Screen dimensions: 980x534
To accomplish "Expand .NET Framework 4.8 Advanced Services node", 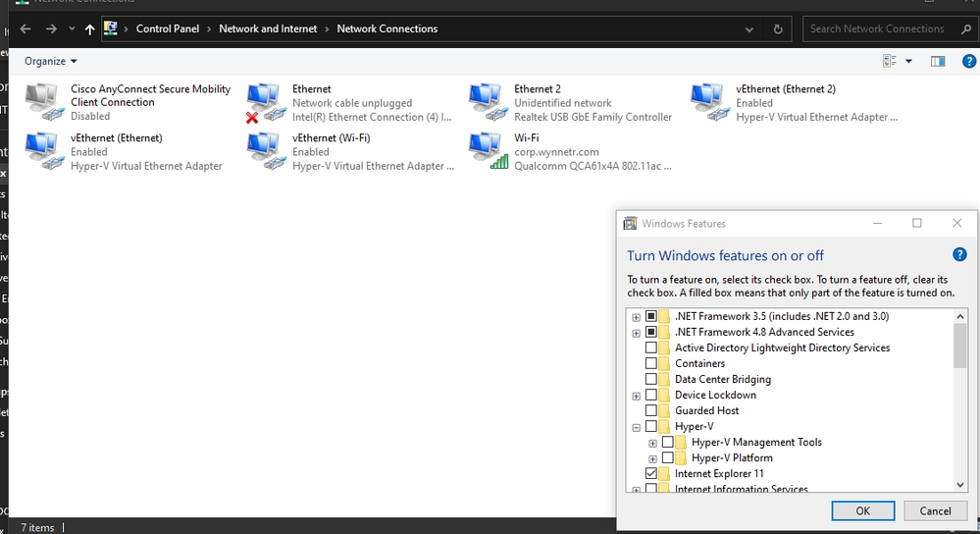I will pos(637,333).
